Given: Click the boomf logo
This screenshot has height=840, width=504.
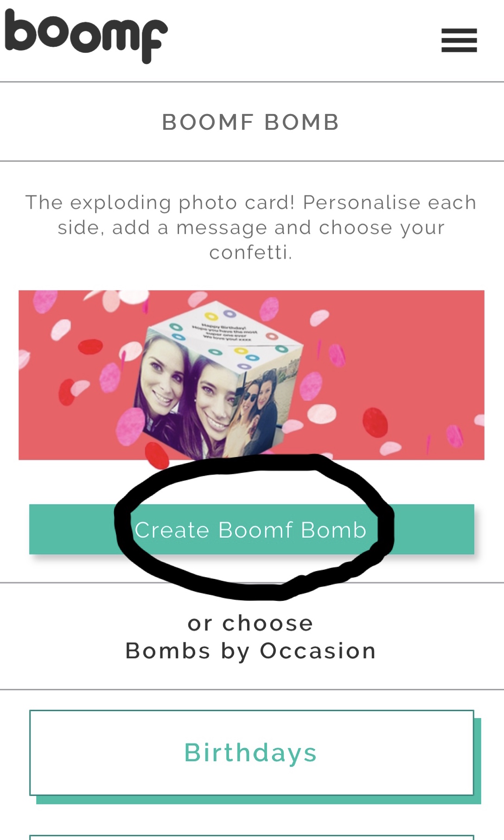Looking at the screenshot, I should (86, 36).
